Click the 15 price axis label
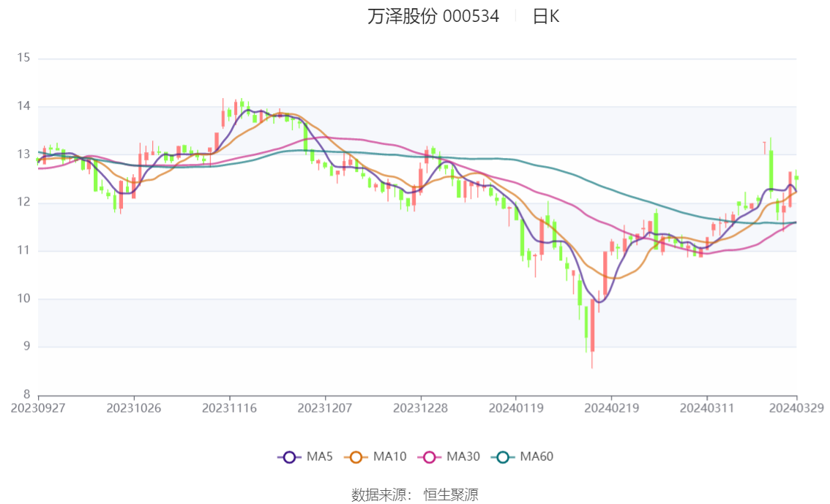 point(23,58)
